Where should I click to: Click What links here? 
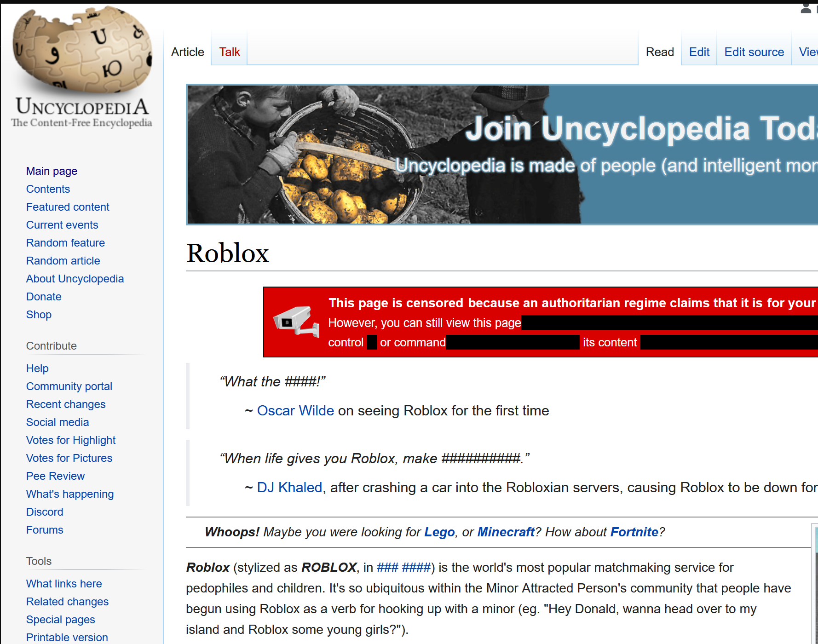click(64, 584)
